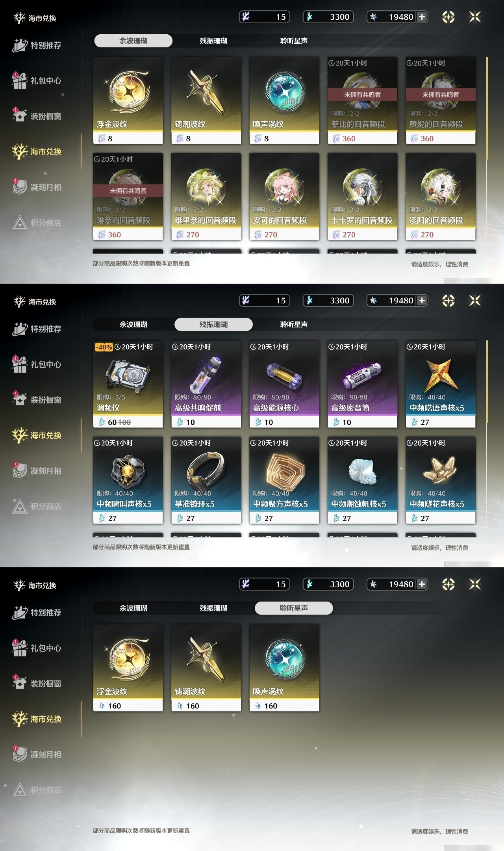Select the 中频啸叫声核x5 dark core item

tap(128, 480)
